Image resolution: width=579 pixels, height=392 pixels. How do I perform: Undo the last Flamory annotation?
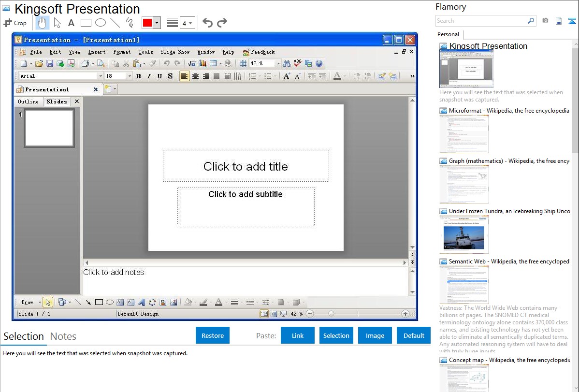tap(207, 23)
